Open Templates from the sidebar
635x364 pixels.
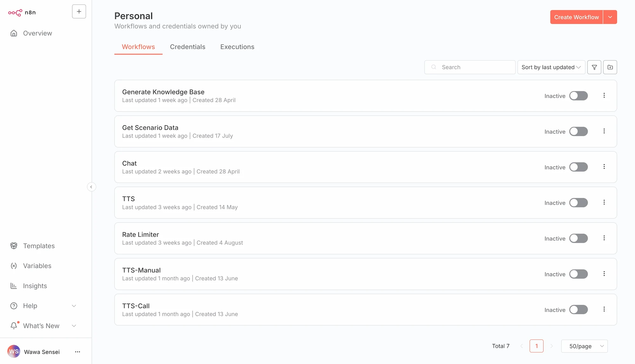(x=39, y=246)
